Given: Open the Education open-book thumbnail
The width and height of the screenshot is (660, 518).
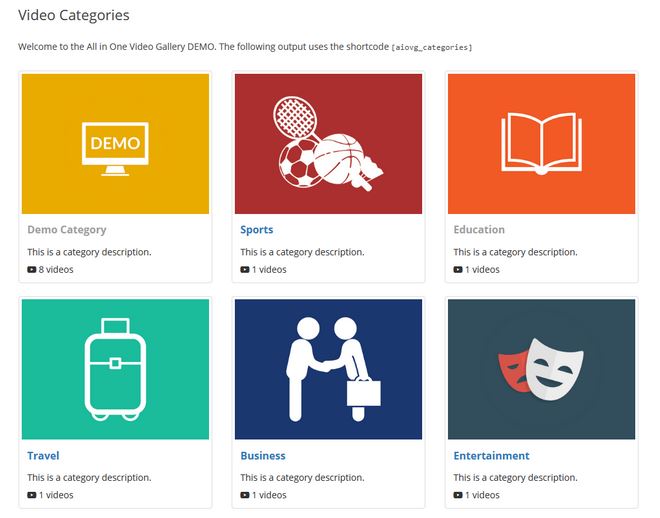Looking at the screenshot, I should (x=541, y=144).
